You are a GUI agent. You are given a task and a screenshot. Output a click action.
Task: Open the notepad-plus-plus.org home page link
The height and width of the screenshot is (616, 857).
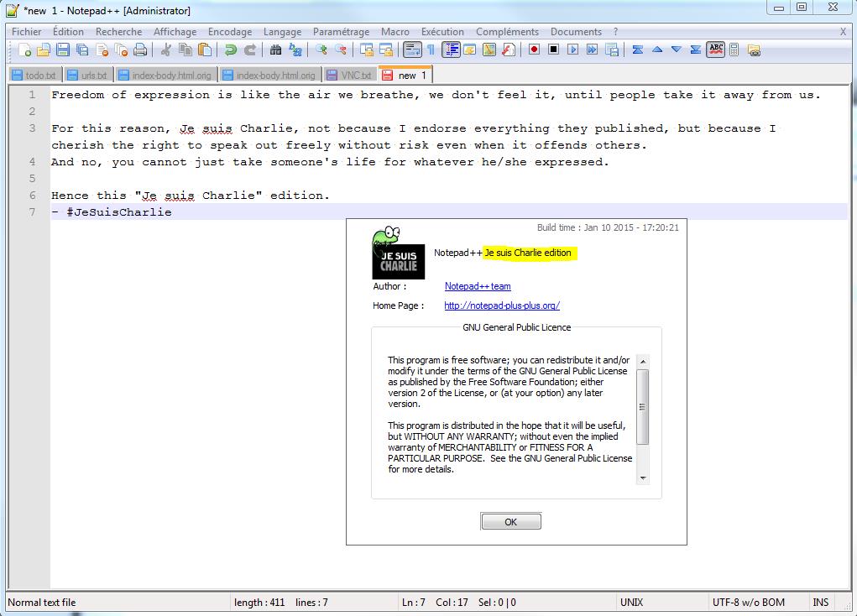[x=502, y=305]
